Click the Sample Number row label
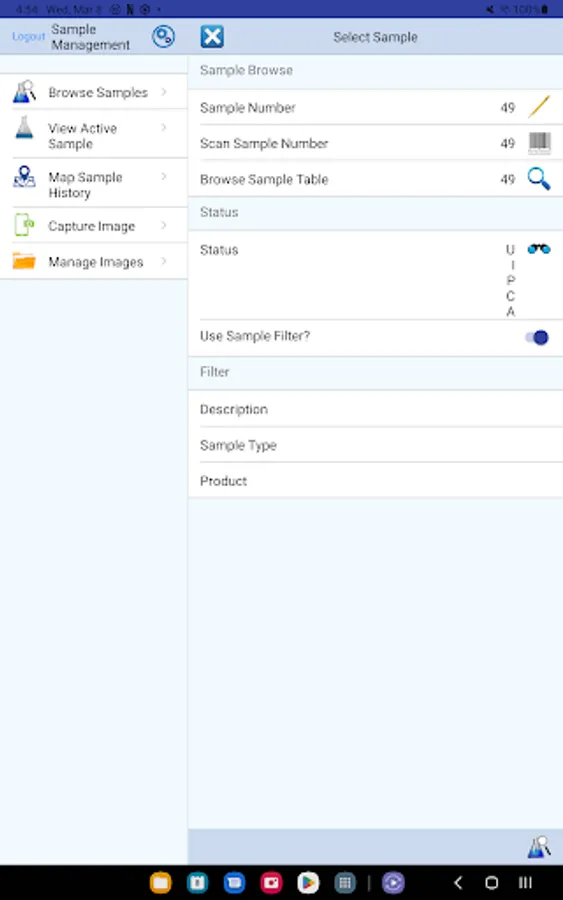Screen dimensions: 563x900 pyautogui.click(x=247, y=108)
